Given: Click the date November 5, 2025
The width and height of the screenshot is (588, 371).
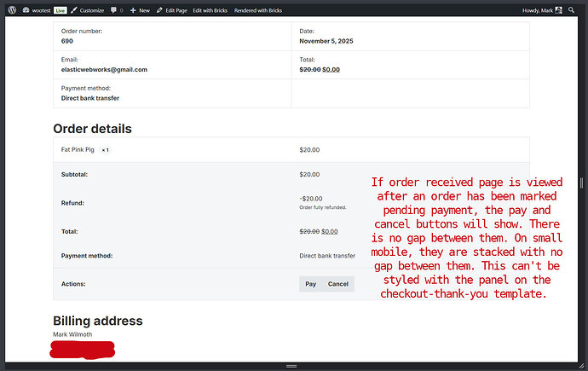Looking at the screenshot, I should pos(326,41).
